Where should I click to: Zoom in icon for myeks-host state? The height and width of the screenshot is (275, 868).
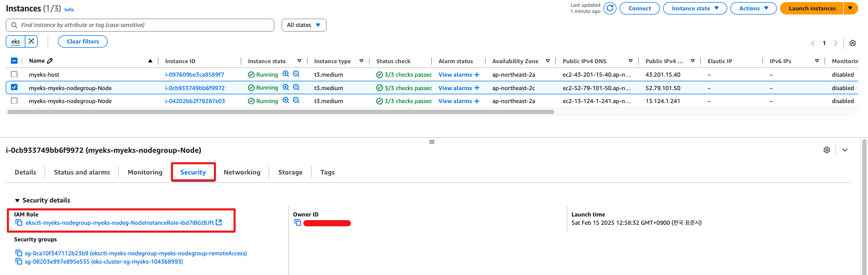[x=286, y=74]
